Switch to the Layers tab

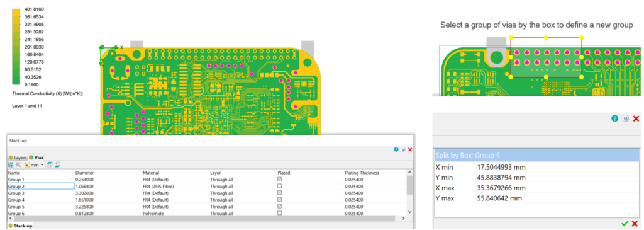pyautogui.click(x=18, y=158)
